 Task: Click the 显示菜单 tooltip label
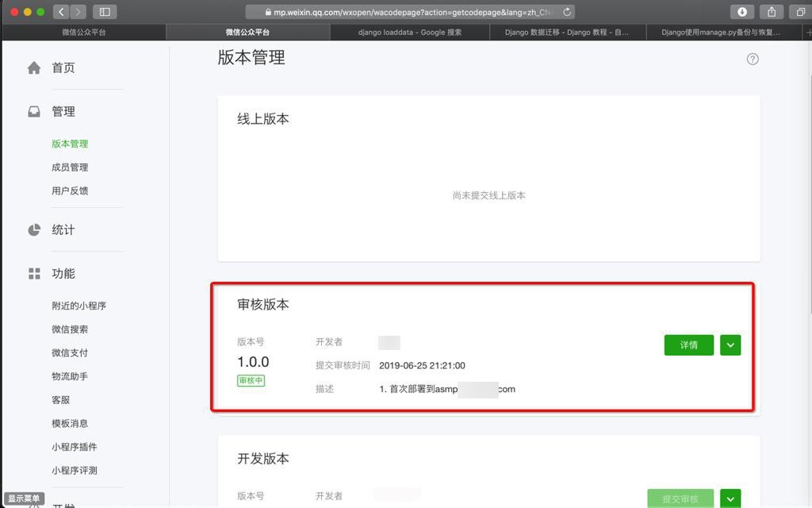coord(23,498)
